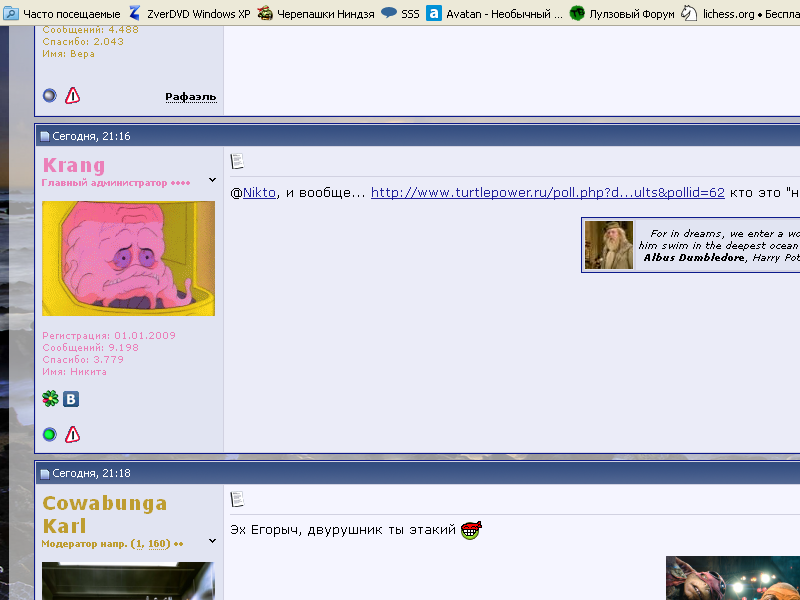Image resolution: width=800 pixels, height=600 pixels.
Task: Open forum link '160' in Karl's moderator title
Action: [x=158, y=544]
